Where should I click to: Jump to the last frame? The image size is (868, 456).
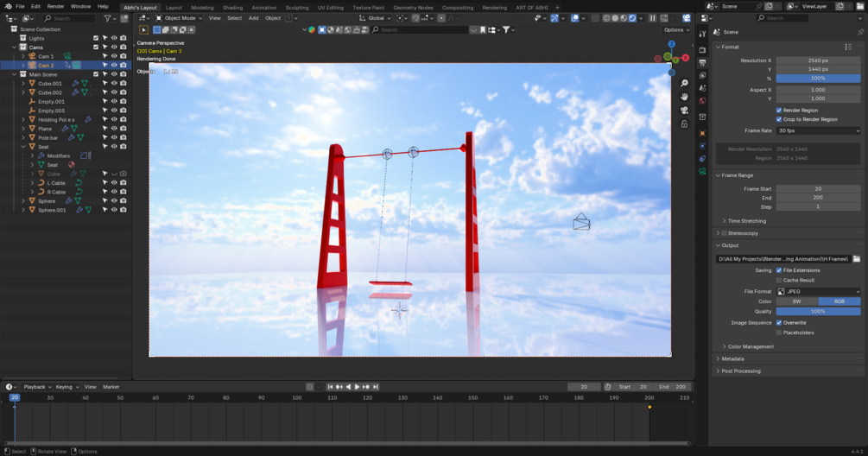click(x=376, y=387)
